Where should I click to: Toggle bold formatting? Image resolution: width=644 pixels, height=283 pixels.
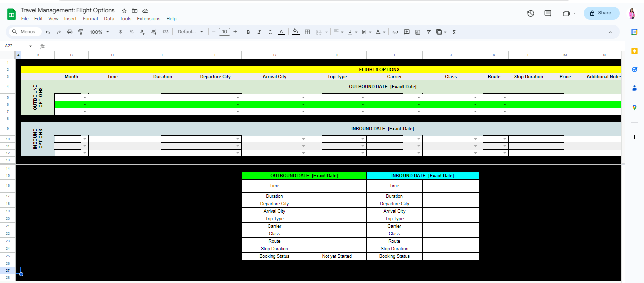coord(248,32)
